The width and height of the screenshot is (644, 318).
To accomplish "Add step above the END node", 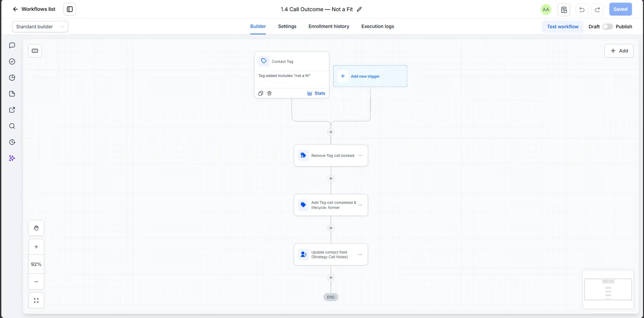I will (331, 277).
